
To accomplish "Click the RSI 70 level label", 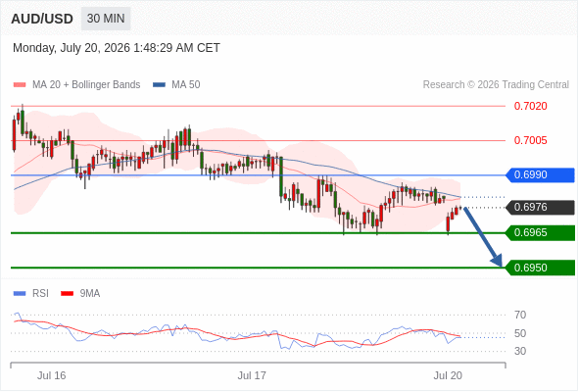I will 520,315.
